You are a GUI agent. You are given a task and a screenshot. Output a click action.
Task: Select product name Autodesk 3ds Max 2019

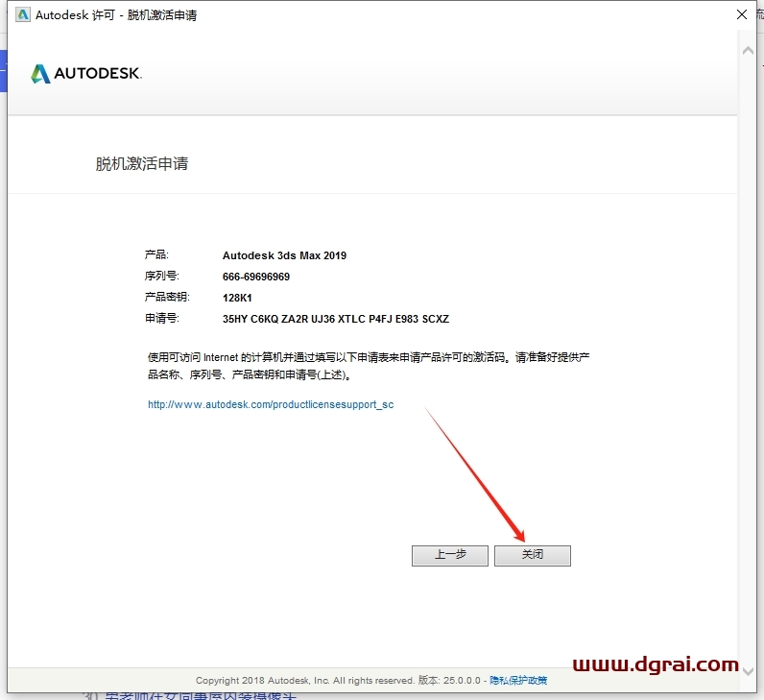pos(284,255)
